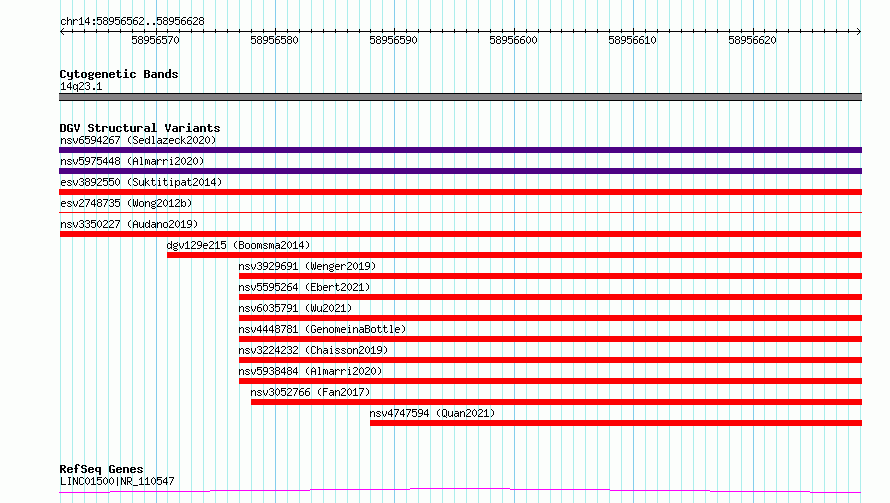Select variant label nsv3224232 (Chaisson2019)
890x503 pixels.
(313, 350)
